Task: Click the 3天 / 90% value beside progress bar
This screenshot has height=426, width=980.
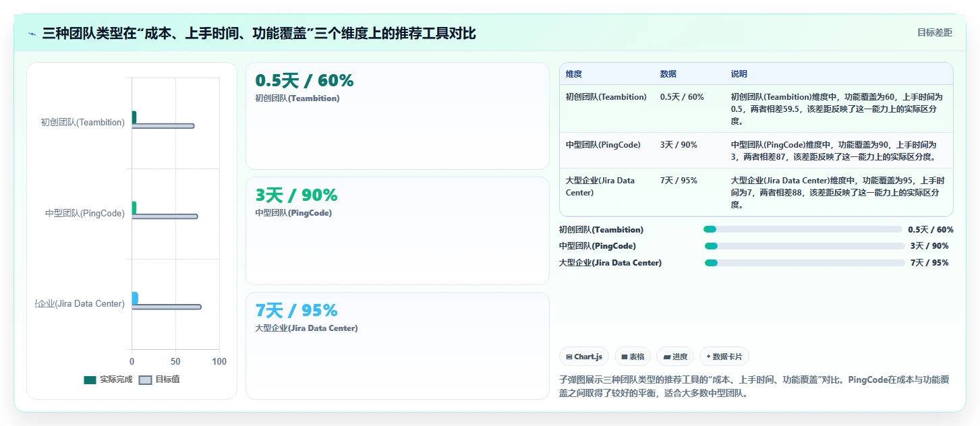Action: 929,246
